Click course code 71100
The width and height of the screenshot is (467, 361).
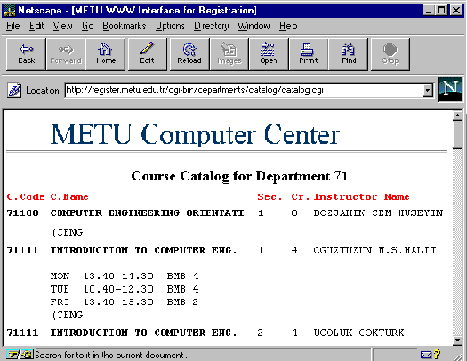pyautogui.click(x=23, y=213)
